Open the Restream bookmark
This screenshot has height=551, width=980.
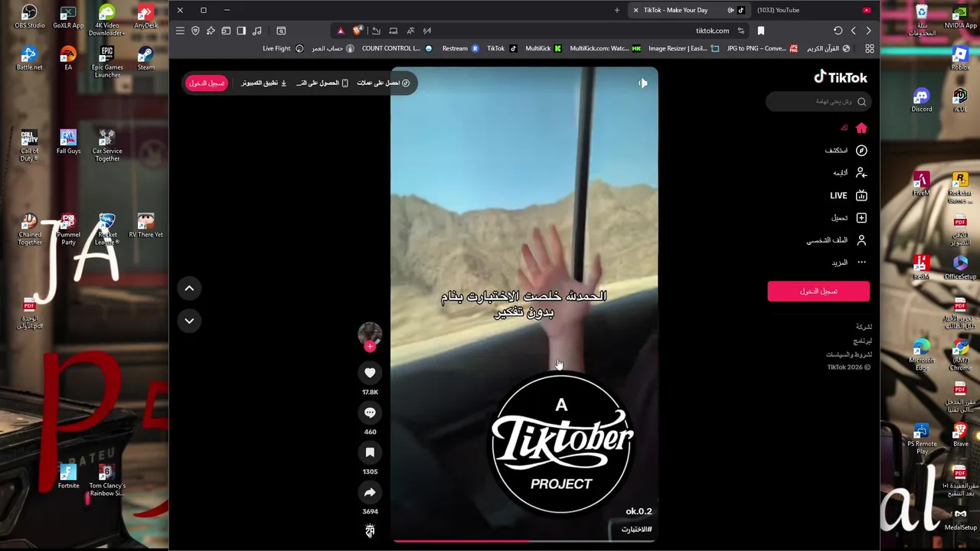tap(460, 48)
